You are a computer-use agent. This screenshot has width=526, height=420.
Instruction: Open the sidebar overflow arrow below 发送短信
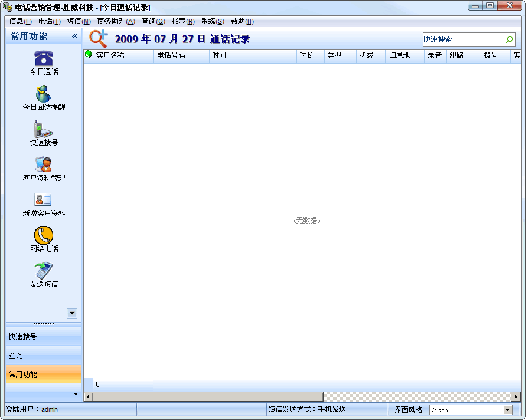(x=72, y=313)
